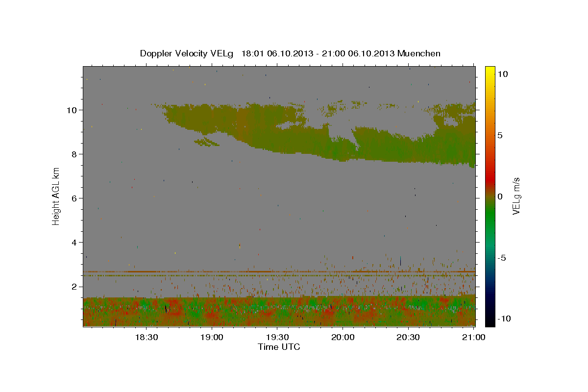Click the colorbar tick label 0
The width and height of the screenshot is (588, 392).
click(500, 196)
